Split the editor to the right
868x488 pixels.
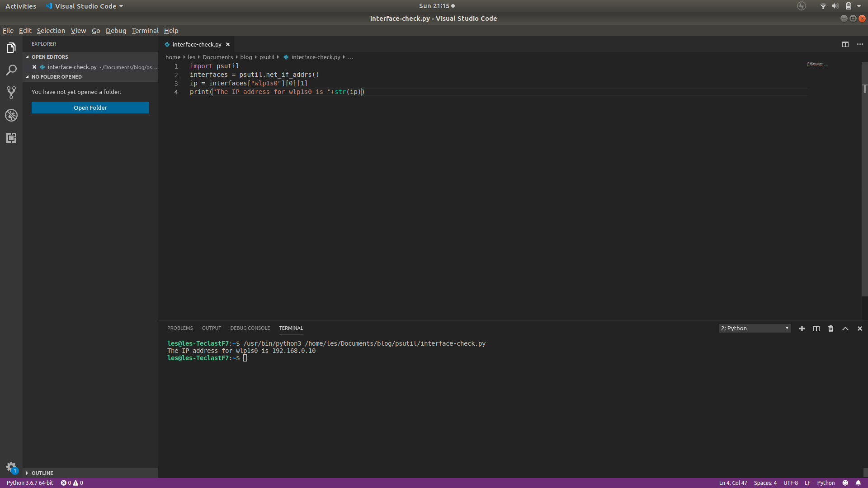tap(845, 44)
